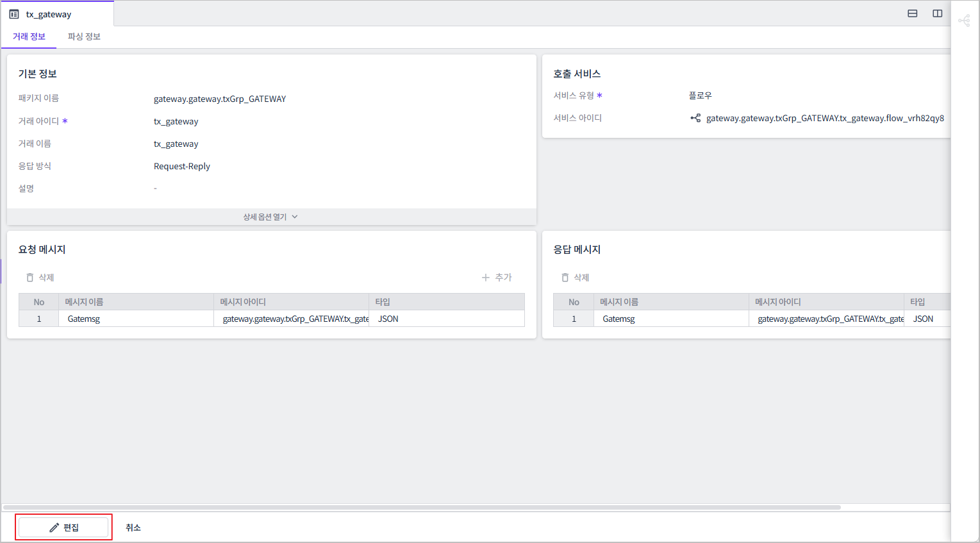This screenshot has width=980, height=543.
Task: Click Gatemsg cell in 요청 메시지 table
Action: tap(136, 319)
